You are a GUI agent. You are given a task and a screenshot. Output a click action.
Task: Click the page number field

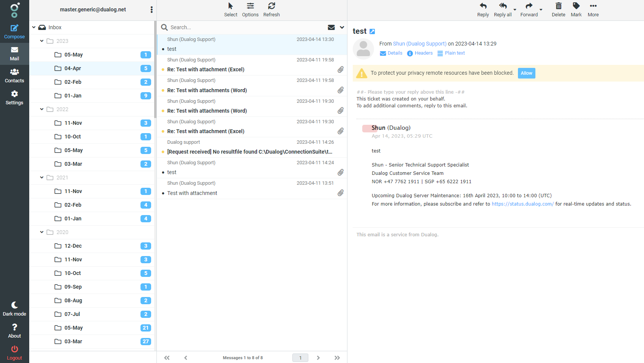[300, 358]
